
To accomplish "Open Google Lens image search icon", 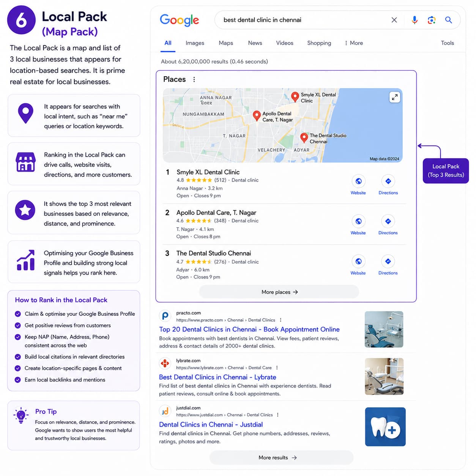I will click(x=432, y=20).
